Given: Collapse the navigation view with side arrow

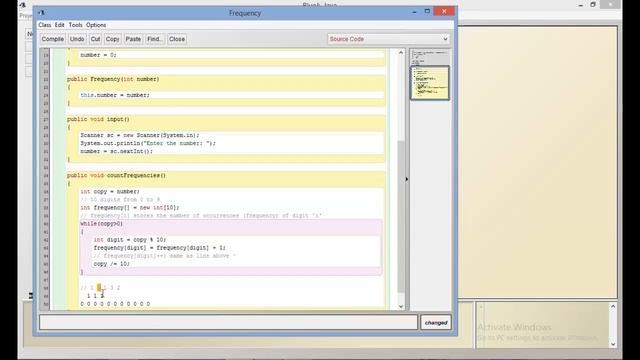Looking at the screenshot, I should pos(407,179).
